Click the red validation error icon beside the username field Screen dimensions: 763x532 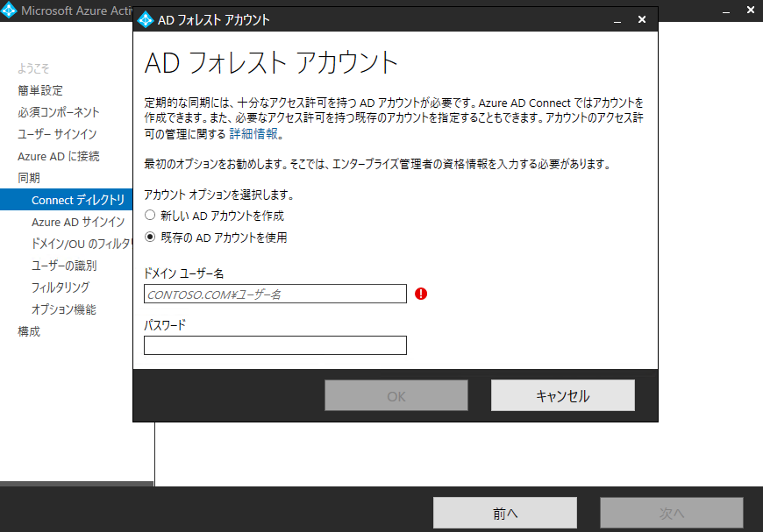click(x=421, y=294)
